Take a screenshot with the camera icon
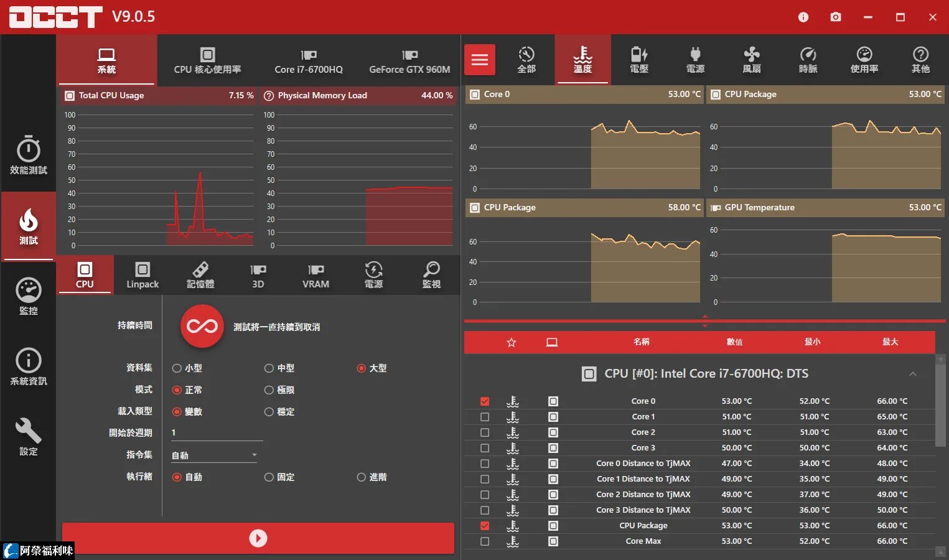Viewport: 949px width, 560px height. pos(836,17)
